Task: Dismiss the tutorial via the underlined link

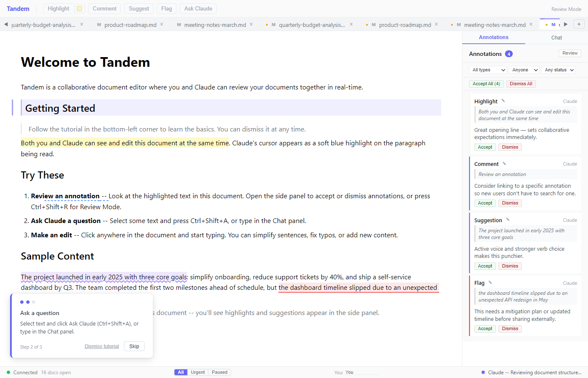Action: 102,346
